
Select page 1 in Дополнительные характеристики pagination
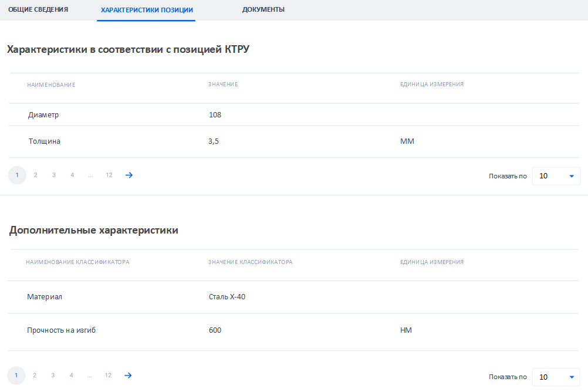[16, 376]
